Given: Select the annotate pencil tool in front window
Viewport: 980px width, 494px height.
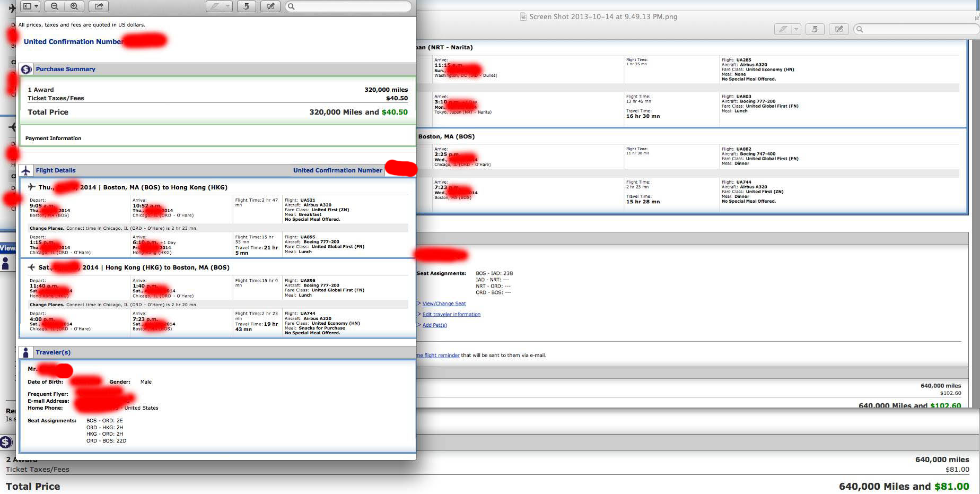Looking at the screenshot, I should 215,6.
